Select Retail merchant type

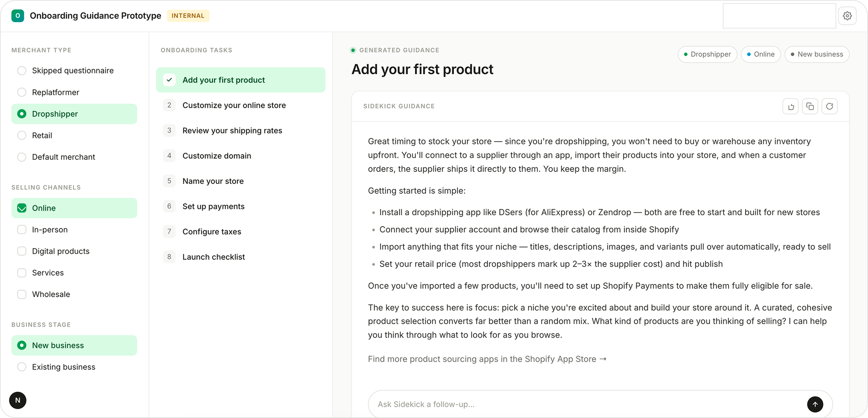(x=74, y=136)
